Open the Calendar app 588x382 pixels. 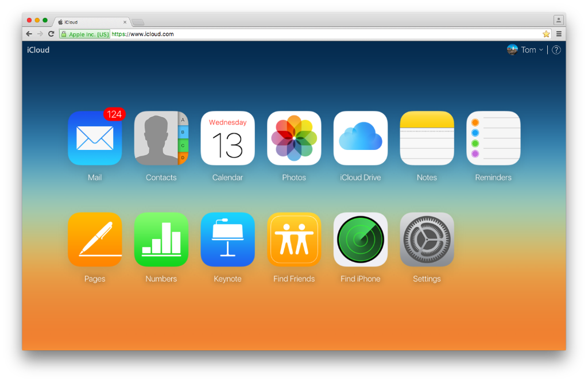point(227,138)
